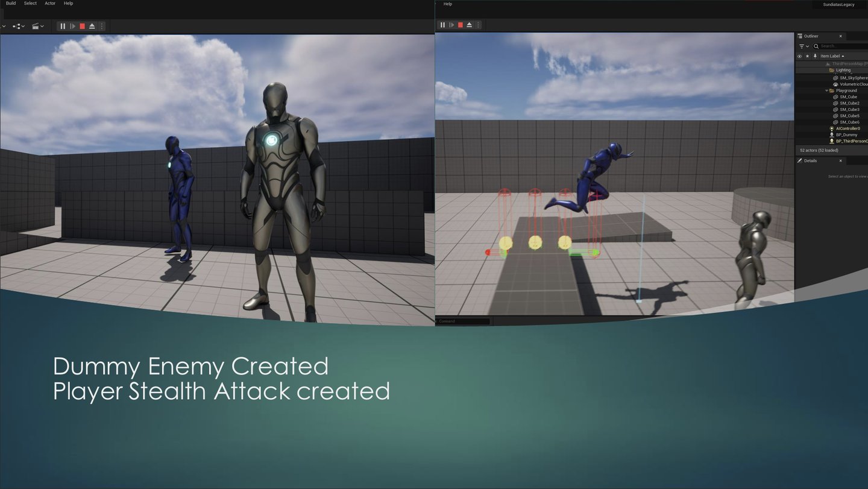Open the Blueprints dropdown in left toolbar
This screenshot has width=868, height=489.
(x=19, y=27)
